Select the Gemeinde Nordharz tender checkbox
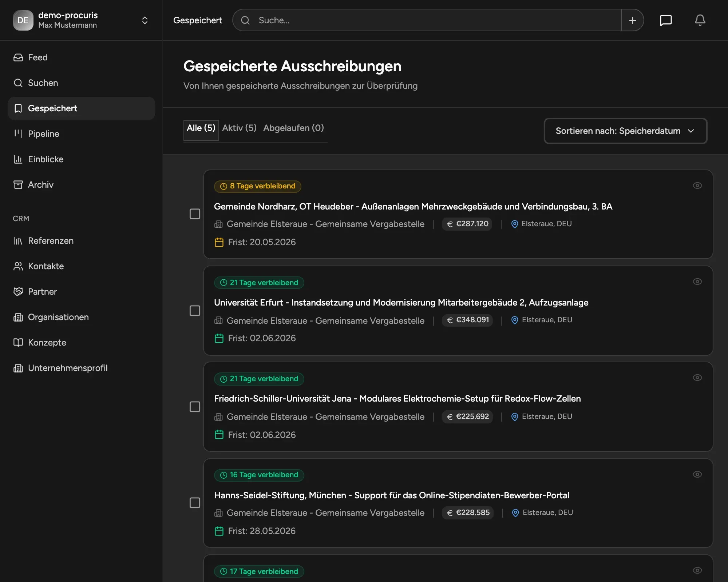 coord(195,214)
